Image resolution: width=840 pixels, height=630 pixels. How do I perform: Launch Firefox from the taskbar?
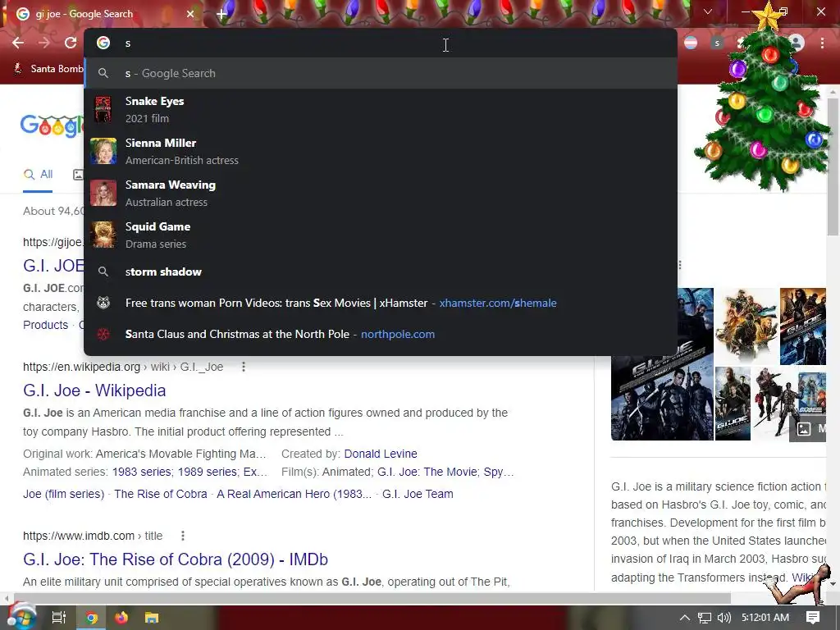click(121, 618)
